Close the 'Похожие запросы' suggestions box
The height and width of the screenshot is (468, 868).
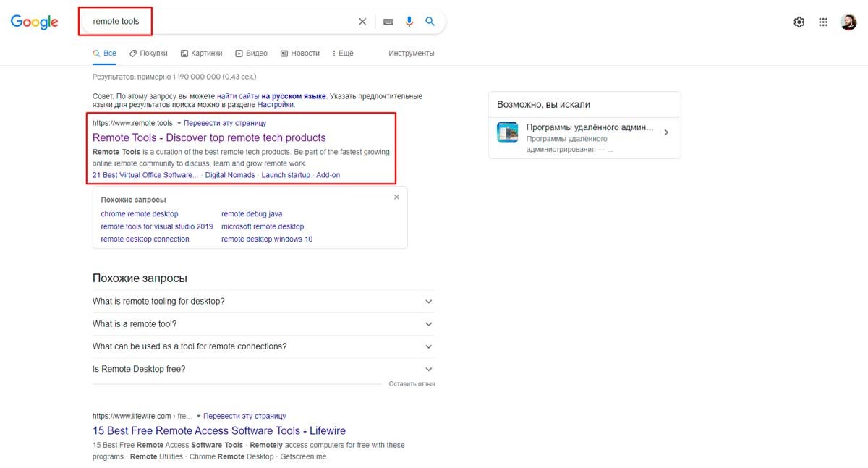396,197
